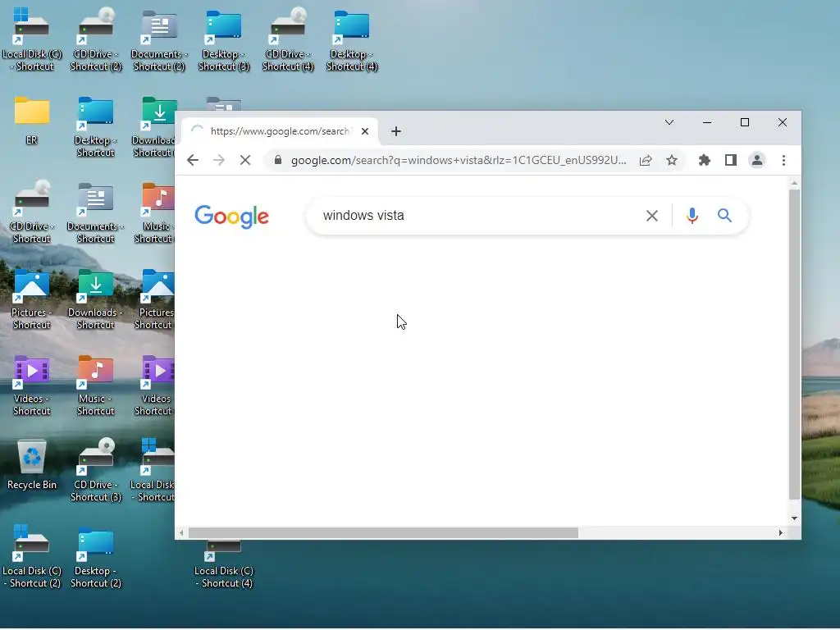The image size is (840, 630).
Task: Open the Chrome profile avatar
Action: click(757, 160)
